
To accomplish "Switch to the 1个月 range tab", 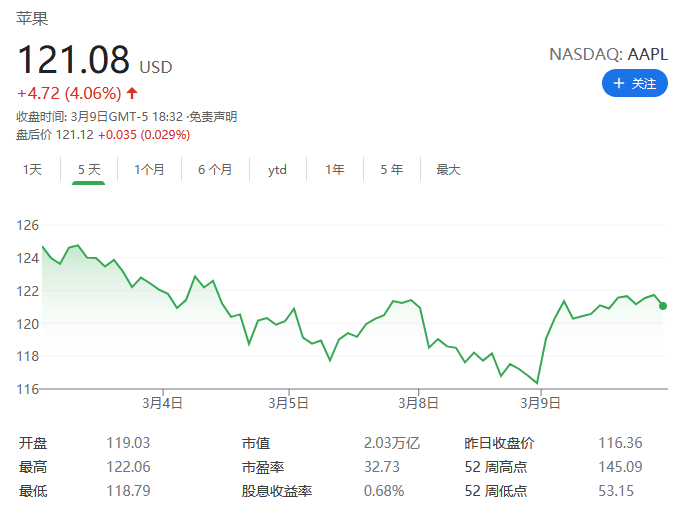I will point(149,170).
